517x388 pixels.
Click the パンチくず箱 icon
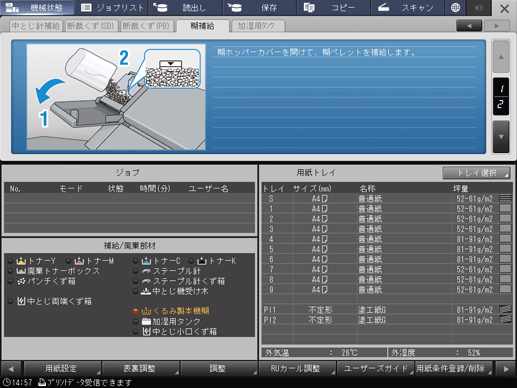click(x=21, y=281)
